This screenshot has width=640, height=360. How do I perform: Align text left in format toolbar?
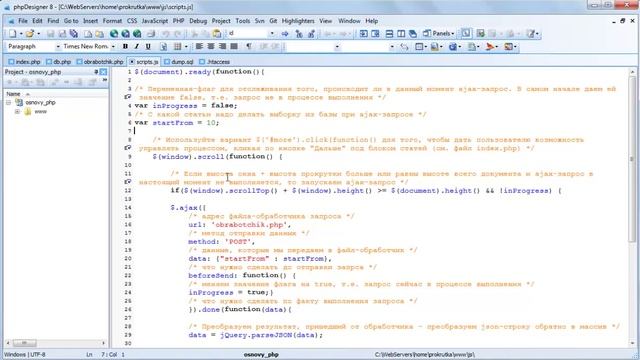tap(199, 47)
